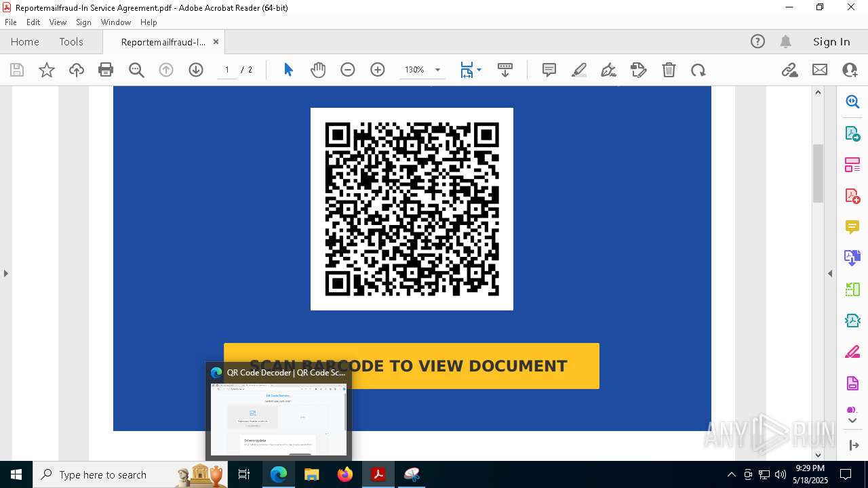Click the vertical scrollbar thumb
The width and height of the screenshot is (868, 488).
click(818, 173)
